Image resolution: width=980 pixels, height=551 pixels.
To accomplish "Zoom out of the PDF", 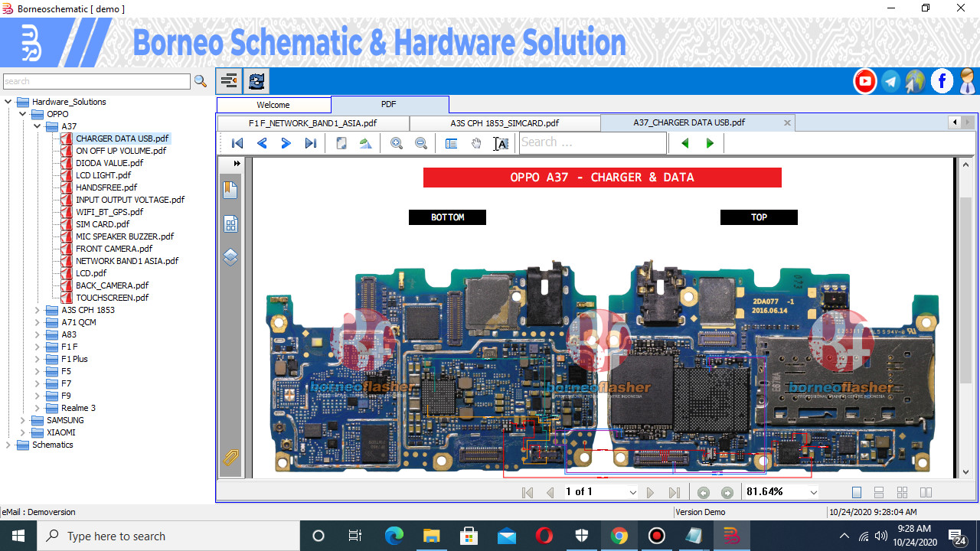I will point(421,143).
